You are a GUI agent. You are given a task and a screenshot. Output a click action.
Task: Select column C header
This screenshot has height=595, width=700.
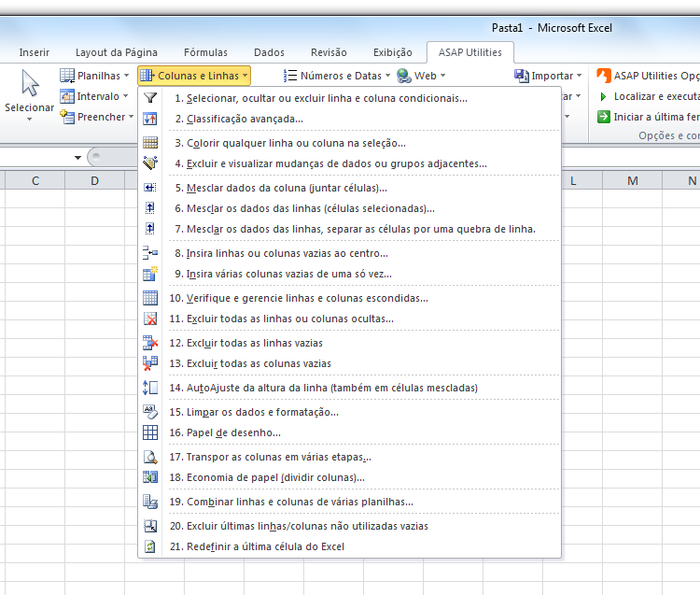[x=35, y=180]
